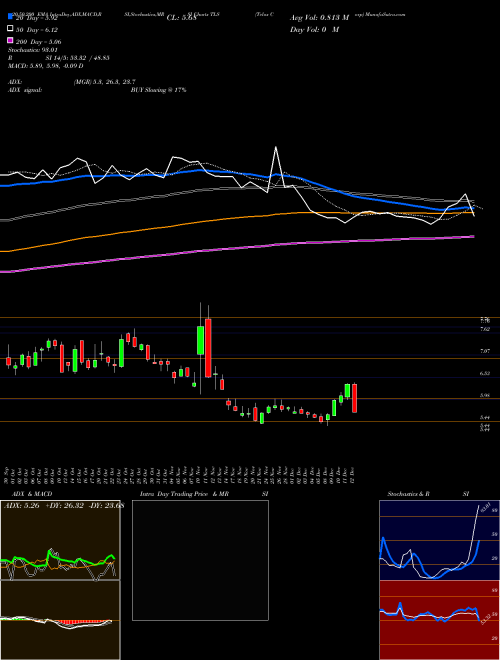
Task: Click the 5.98 price axis label
Action: coord(485,395)
